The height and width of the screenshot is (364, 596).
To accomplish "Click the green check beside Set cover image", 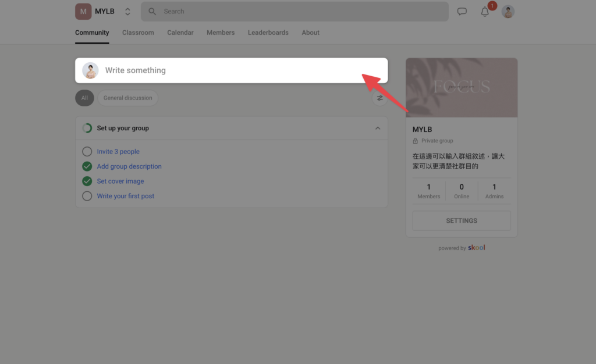I will (87, 181).
